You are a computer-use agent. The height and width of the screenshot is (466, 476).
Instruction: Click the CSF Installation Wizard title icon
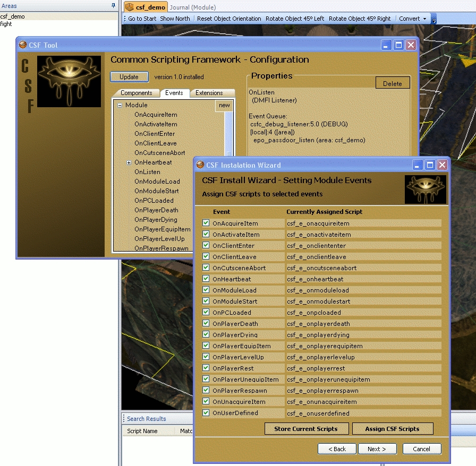coord(200,165)
